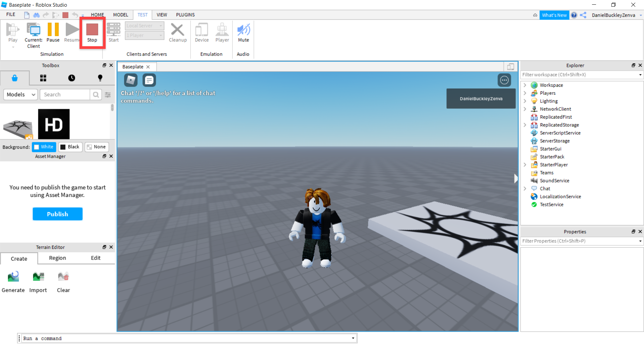644x345 pixels.
Task: Click the Publish button in Asset Manager
Action: [57, 214]
